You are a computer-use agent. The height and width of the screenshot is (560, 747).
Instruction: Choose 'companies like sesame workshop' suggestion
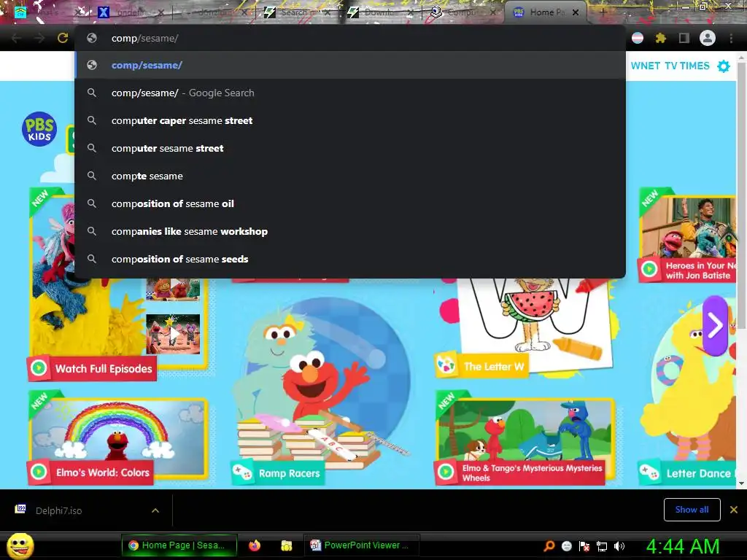[x=350, y=231]
